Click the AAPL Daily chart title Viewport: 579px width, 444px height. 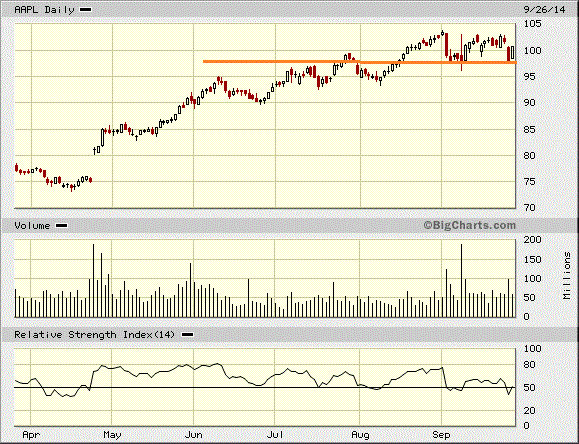[44, 10]
